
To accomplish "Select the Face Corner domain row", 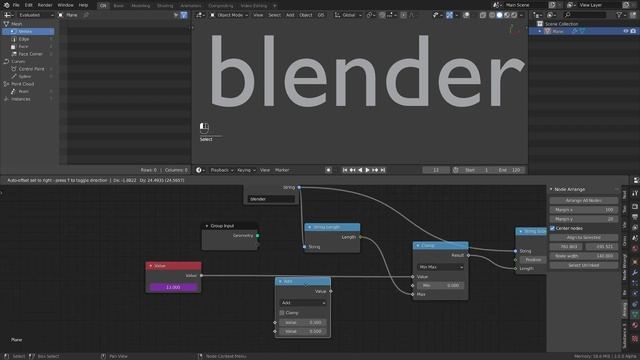I will coord(28,54).
